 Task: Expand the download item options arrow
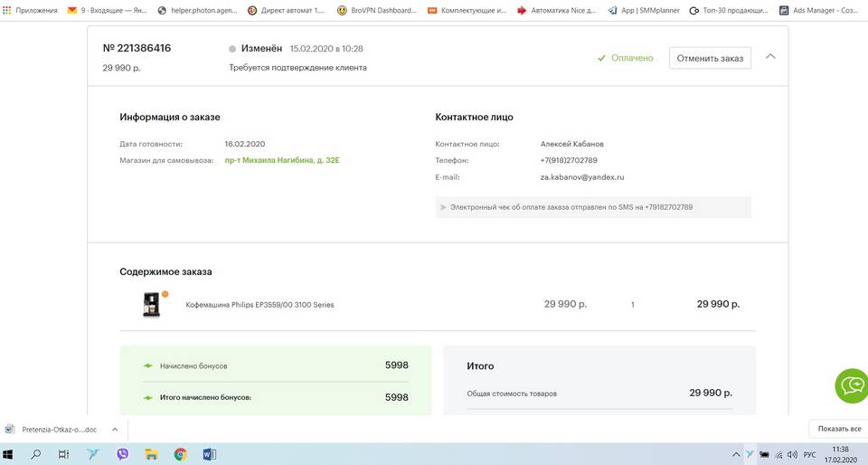pos(115,430)
